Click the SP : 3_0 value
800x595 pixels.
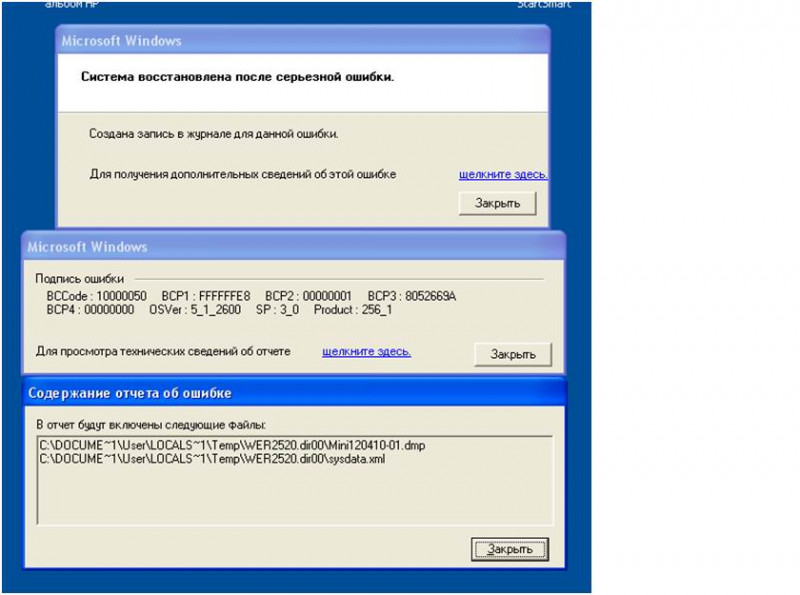[278, 310]
